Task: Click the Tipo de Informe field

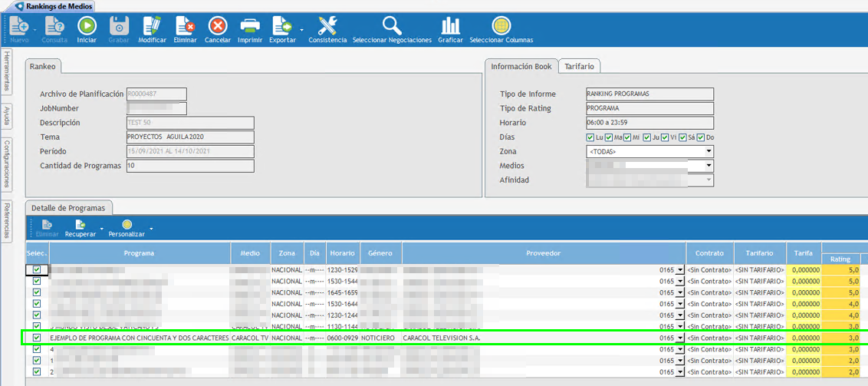Action: tap(650, 94)
